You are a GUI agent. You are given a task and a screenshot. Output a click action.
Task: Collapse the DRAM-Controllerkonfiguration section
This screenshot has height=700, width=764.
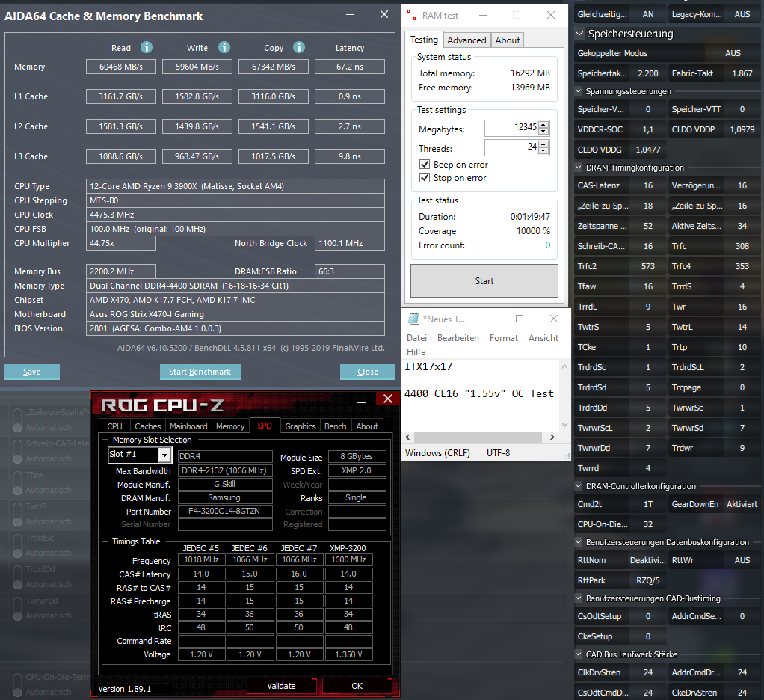[579, 486]
